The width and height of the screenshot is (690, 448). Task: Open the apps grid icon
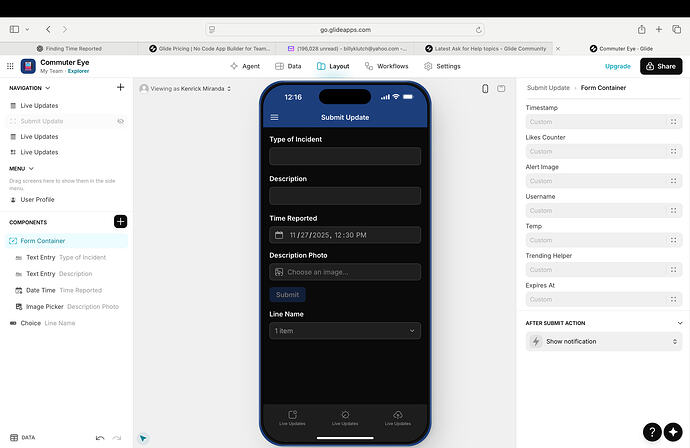click(x=10, y=66)
